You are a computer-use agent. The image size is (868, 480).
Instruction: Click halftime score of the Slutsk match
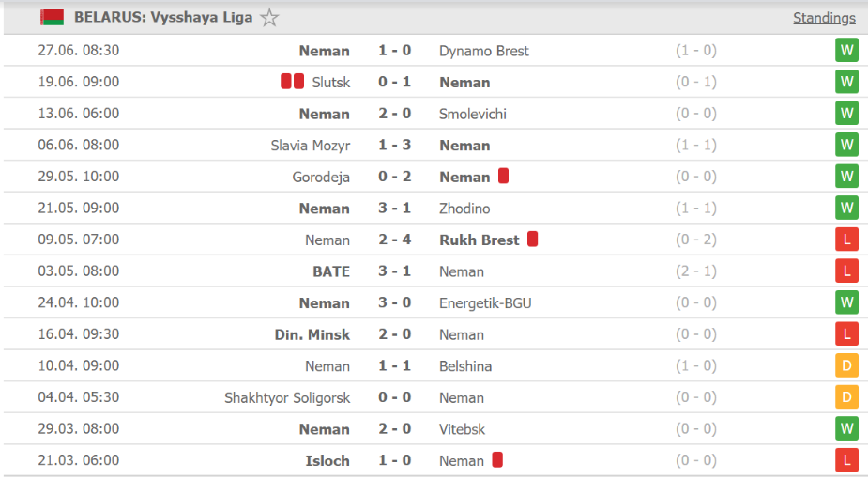[x=696, y=82]
